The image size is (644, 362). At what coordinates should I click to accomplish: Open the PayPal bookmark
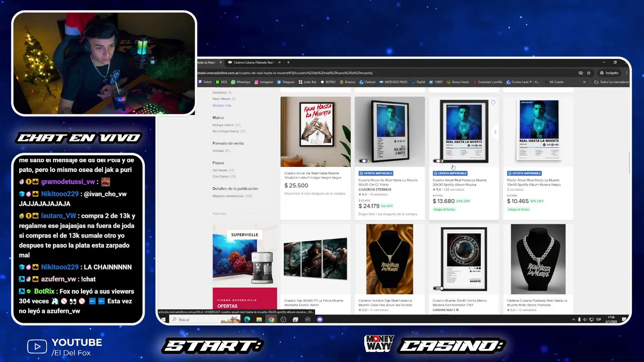click(419, 82)
